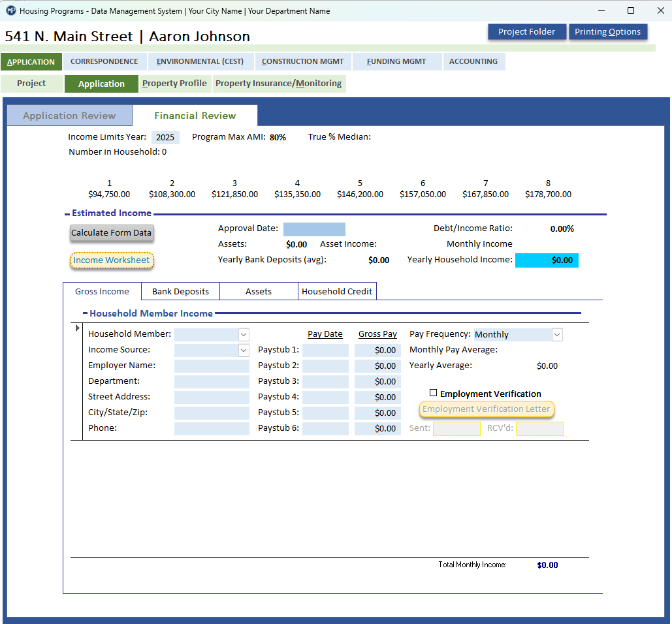Viewport: 672px width, 624px height.
Task: Select the green Application sub-tab
Action: coord(102,84)
